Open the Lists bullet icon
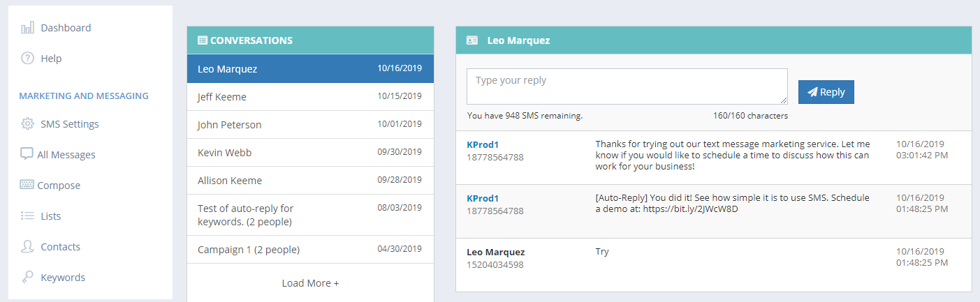The width and height of the screenshot is (980, 302). 27,216
